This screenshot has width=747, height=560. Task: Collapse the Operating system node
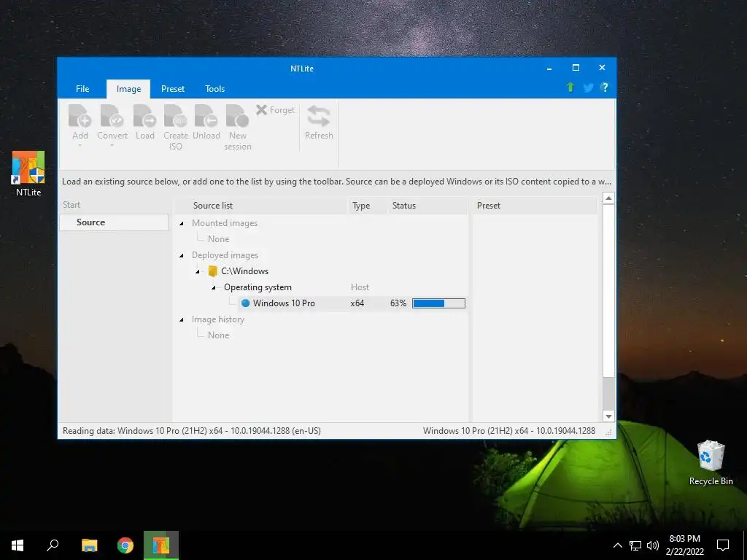(x=214, y=287)
